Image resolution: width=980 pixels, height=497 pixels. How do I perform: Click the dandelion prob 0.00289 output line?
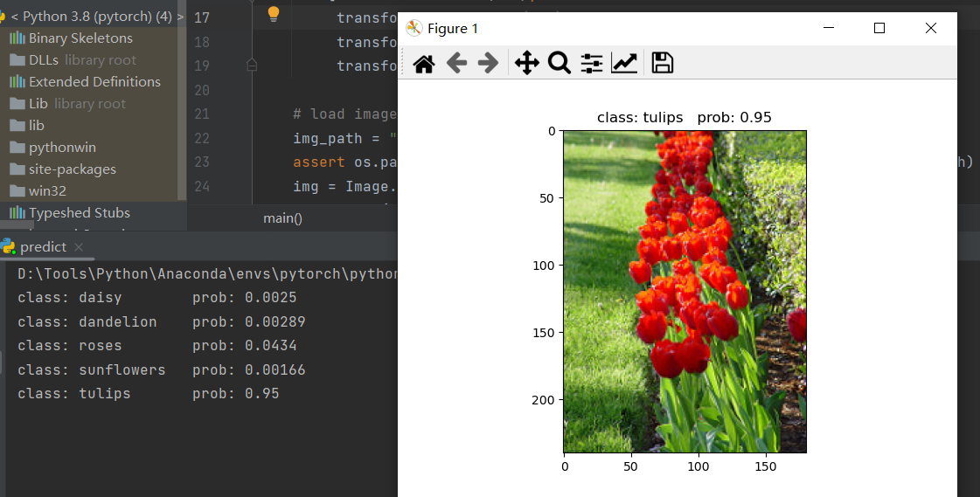[x=161, y=321]
